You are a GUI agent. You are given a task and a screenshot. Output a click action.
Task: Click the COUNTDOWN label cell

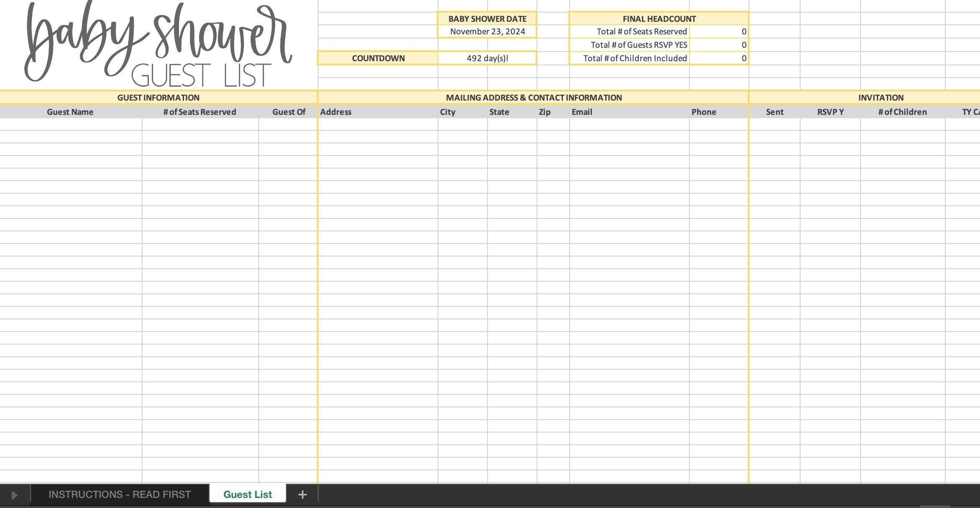click(378, 58)
